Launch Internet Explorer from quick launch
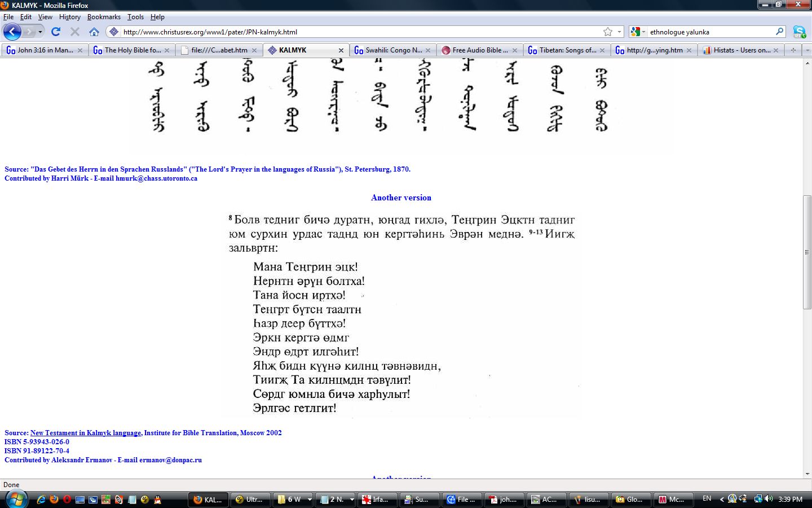The height and width of the screenshot is (508, 812). 41,500
